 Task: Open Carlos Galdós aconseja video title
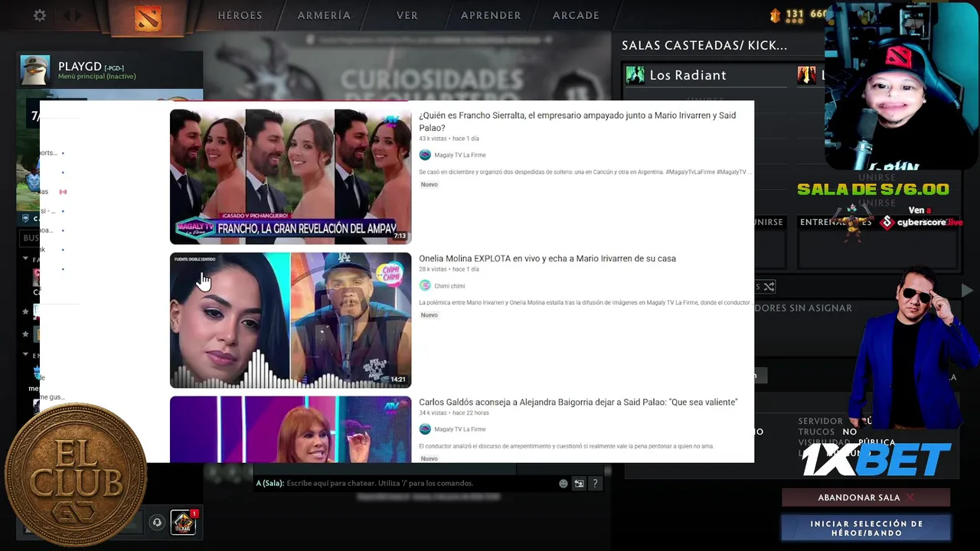click(578, 403)
